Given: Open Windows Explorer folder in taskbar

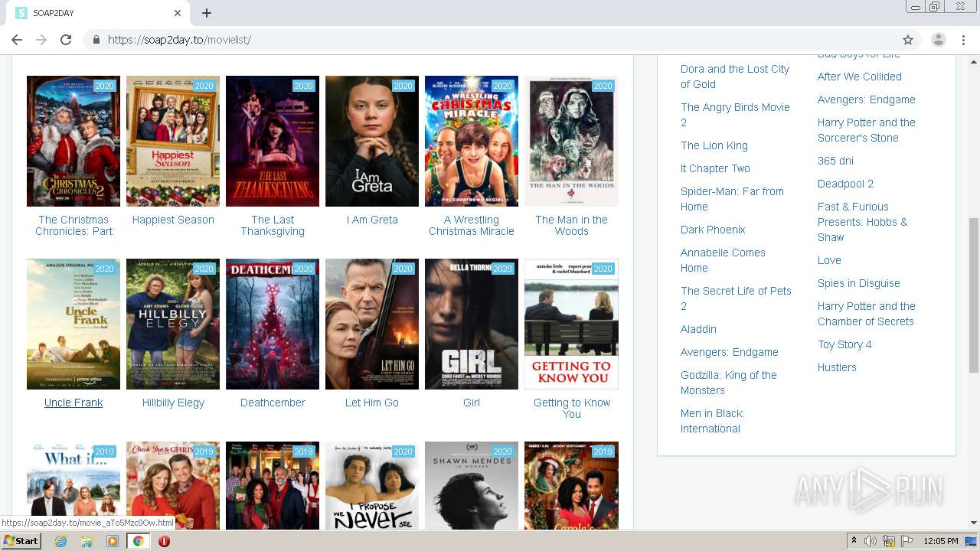Looking at the screenshot, I should point(87,541).
